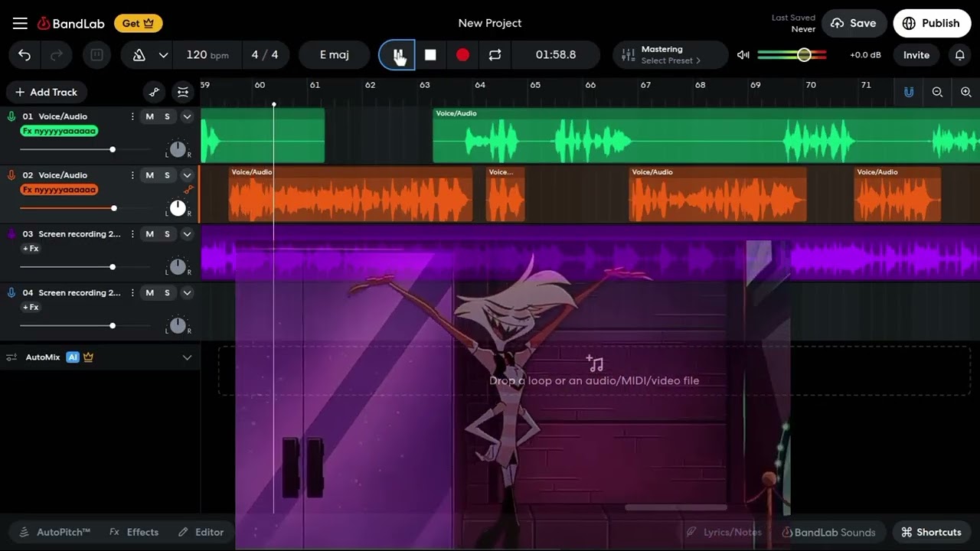
Task: Expand track 03 chevron dropdown
Action: pos(187,234)
